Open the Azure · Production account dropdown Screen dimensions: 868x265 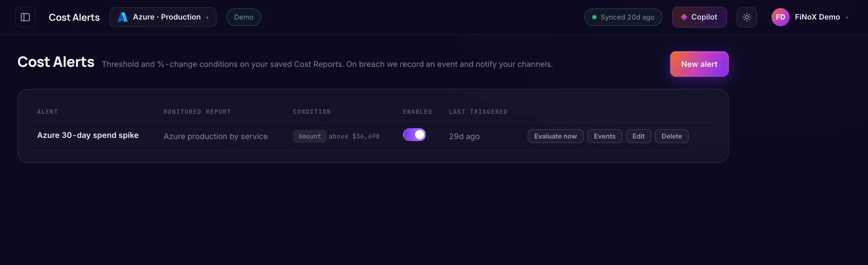(x=163, y=17)
